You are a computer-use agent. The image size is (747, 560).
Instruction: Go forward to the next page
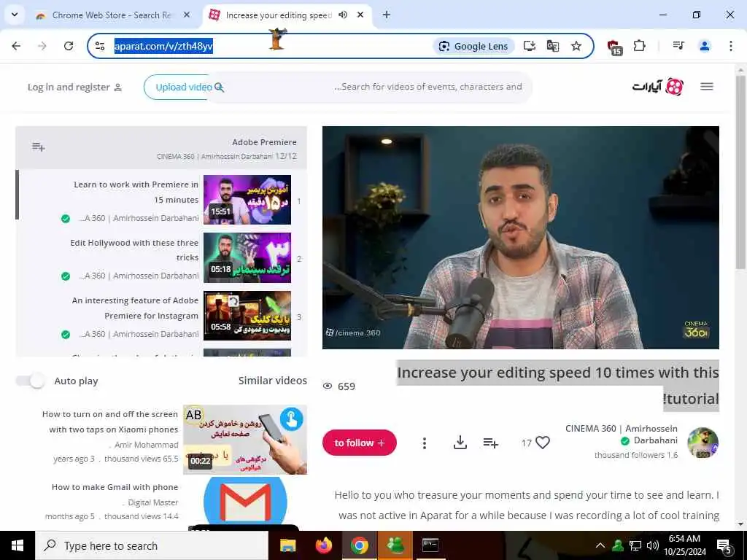42,46
